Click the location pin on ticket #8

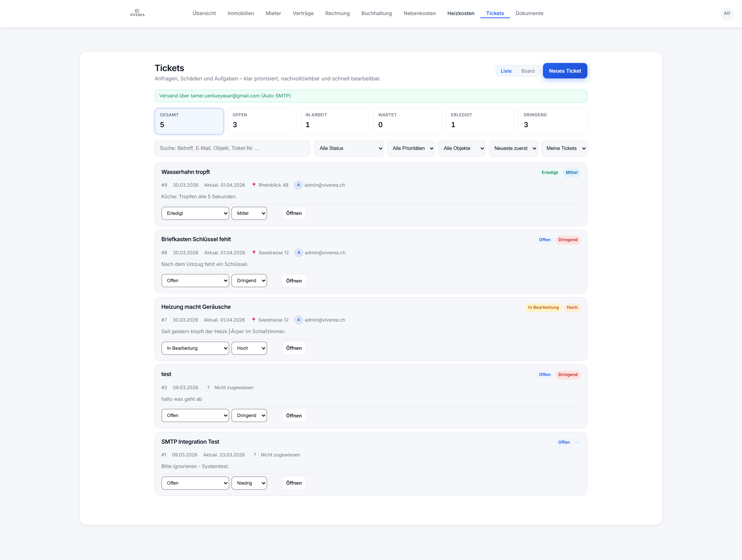(x=254, y=253)
